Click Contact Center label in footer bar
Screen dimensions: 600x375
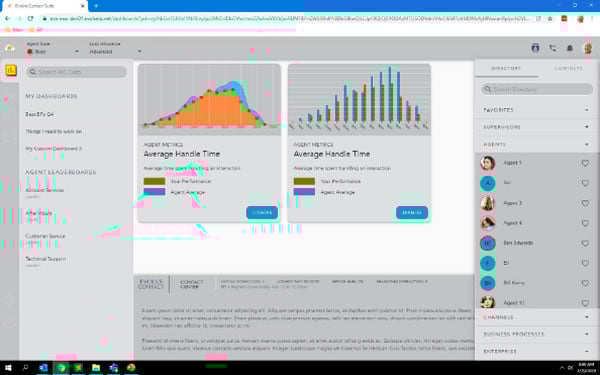[x=191, y=284]
